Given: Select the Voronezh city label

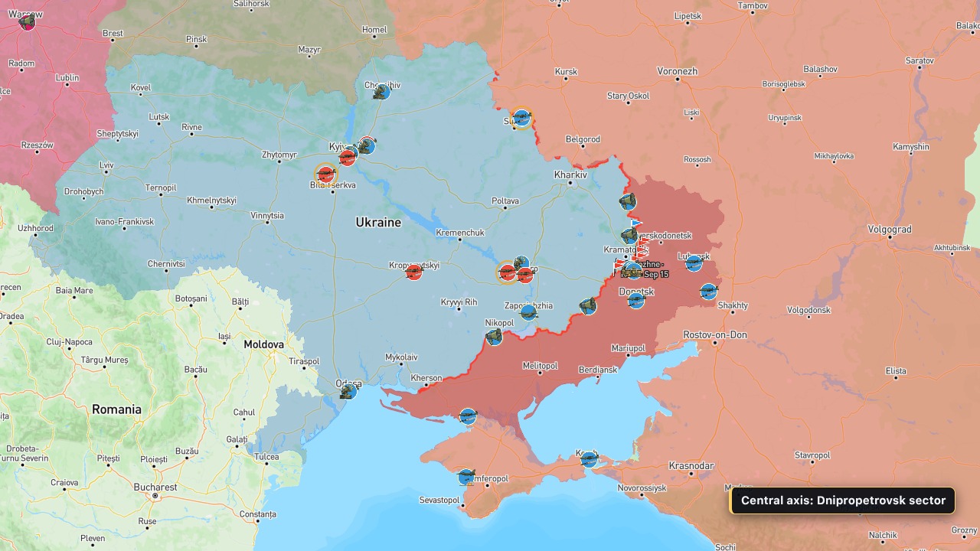Looking at the screenshot, I should pyautogui.click(x=678, y=71).
